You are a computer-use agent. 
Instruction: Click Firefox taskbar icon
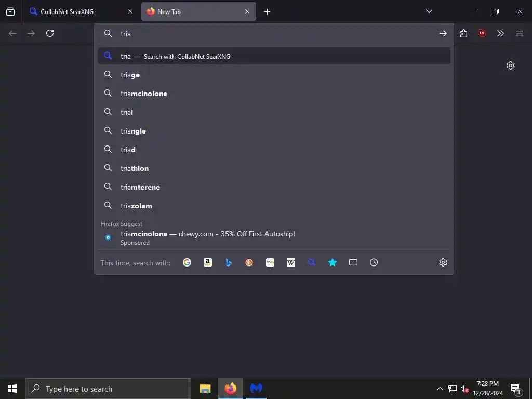(230, 389)
